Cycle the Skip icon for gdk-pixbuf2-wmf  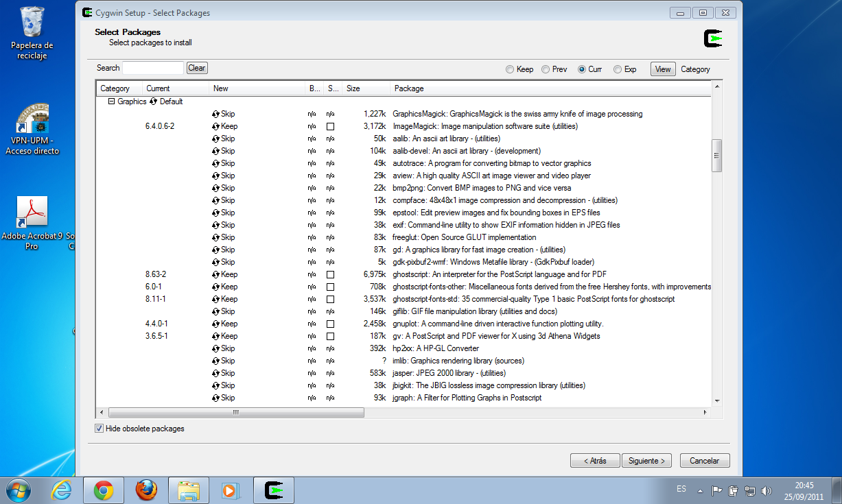tap(216, 263)
